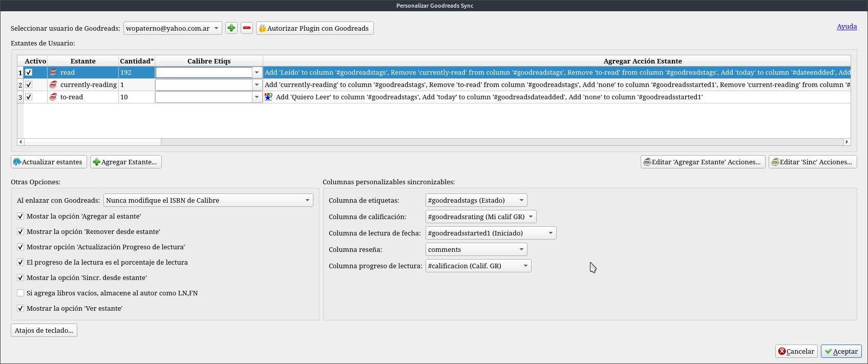The height and width of the screenshot is (364, 868).
Task: Open the Calibre Etiqs dropdown for the read row
Action: [257, 72]
